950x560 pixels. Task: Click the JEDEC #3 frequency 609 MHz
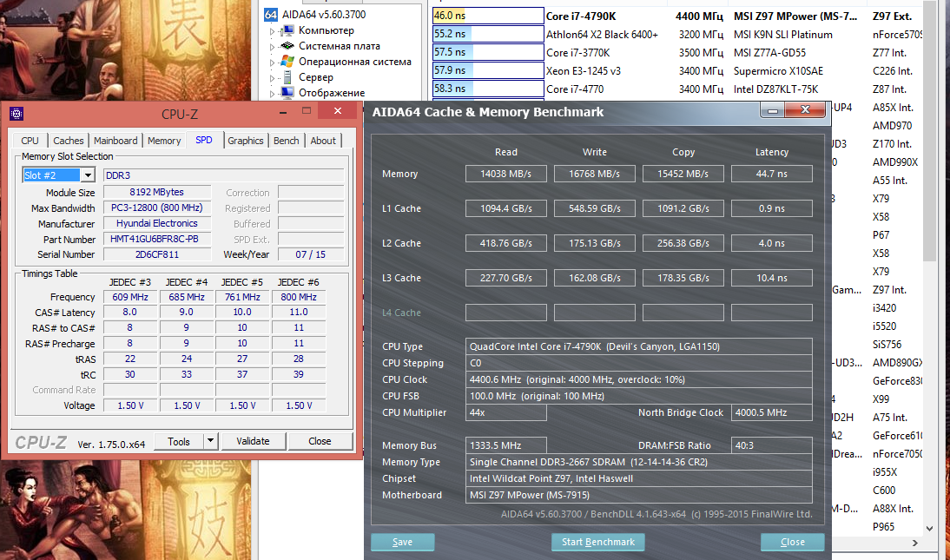[129, 297]
